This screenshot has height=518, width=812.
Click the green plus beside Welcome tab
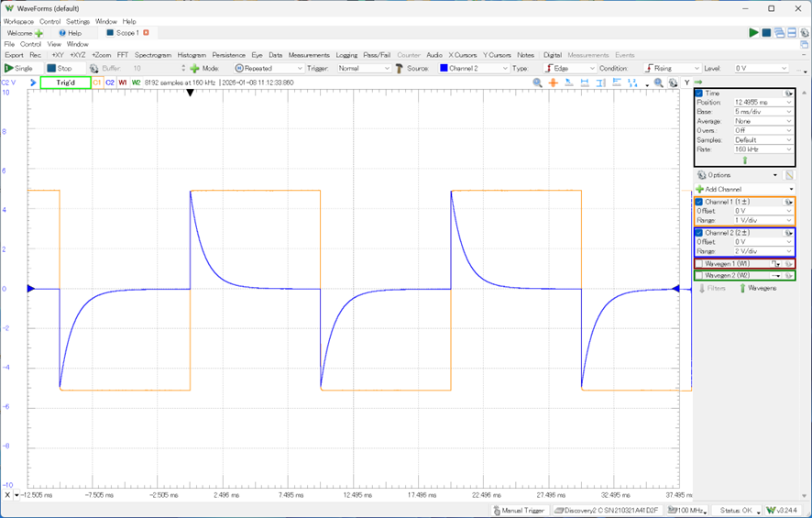click(38, 33)
